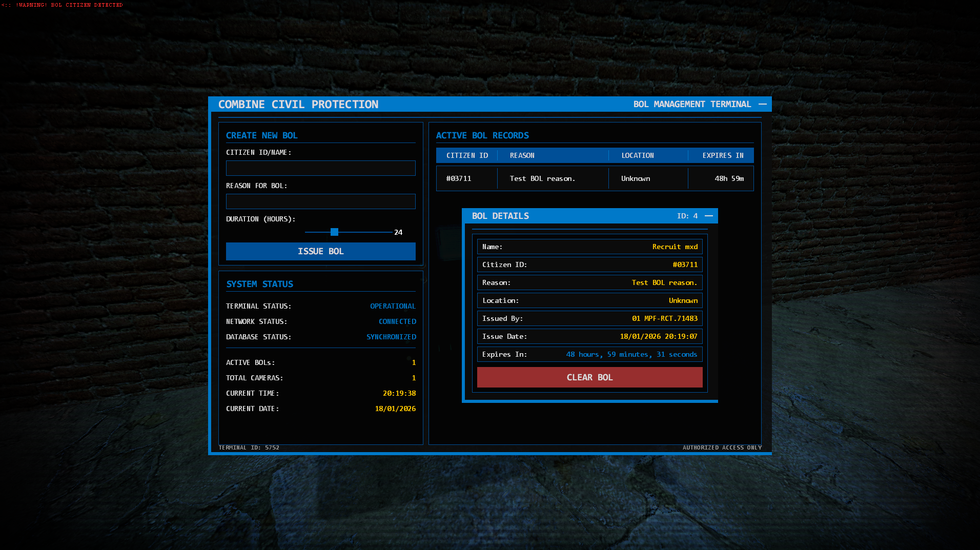Click the 'TERMINAL ID: 5752' footer text

tap(249, 447)
